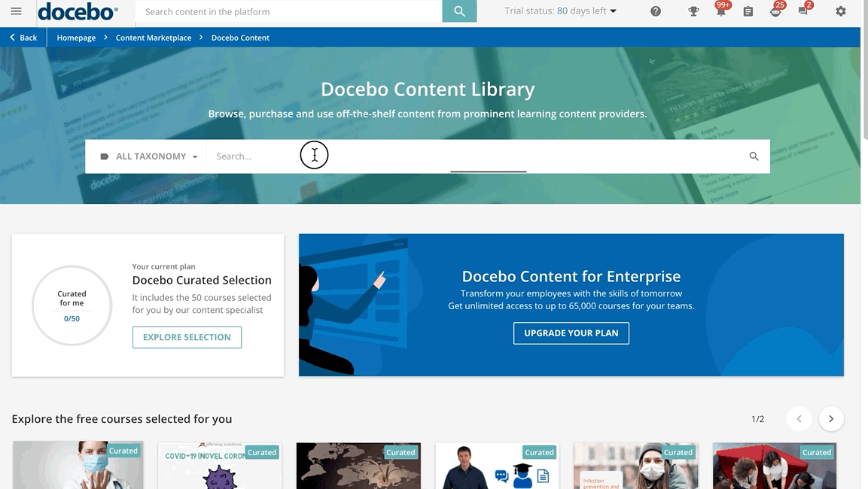
Task: Open Content Marketplace breadcrumb
Action: 154,38
